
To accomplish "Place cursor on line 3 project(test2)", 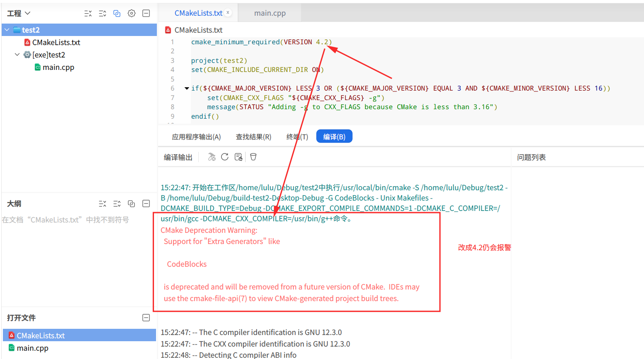I will (x=219, y=60).
